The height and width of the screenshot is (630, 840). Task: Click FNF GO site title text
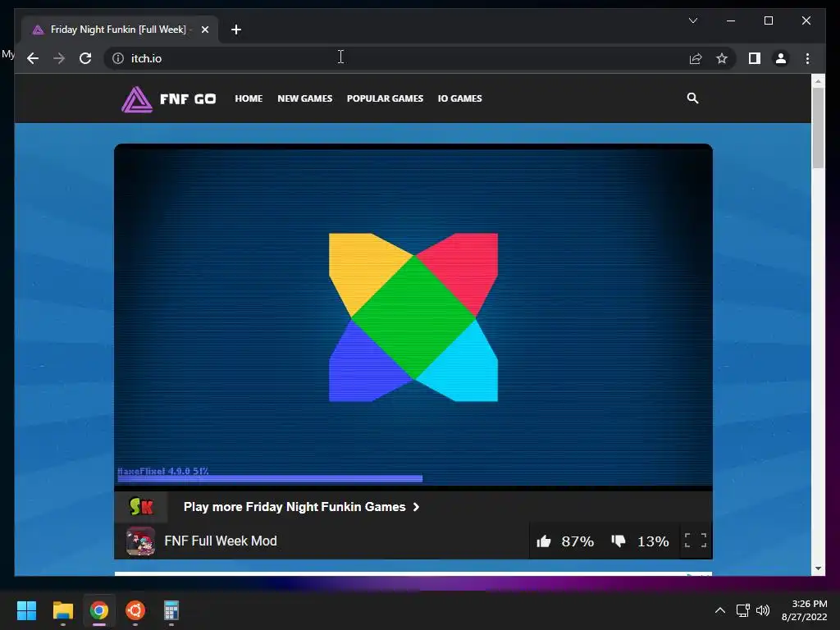click(188, 99)
